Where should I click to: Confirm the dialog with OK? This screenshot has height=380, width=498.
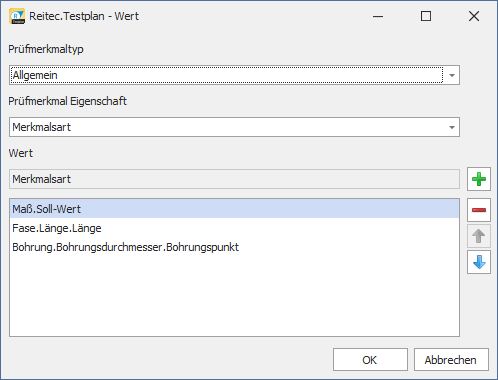[x=370, y=360]
